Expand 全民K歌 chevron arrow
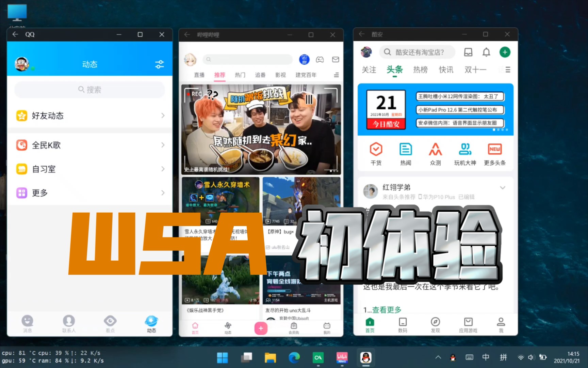Screen dimensions: 588x368 tap(163, 145)
